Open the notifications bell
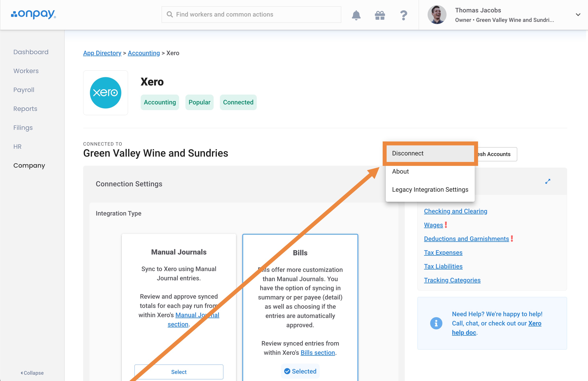 356,15
